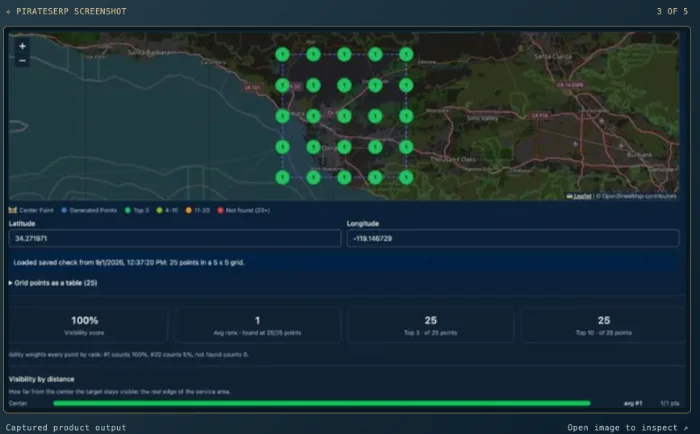Click the green Visibility by distance bar
Viewport: 700px width, 434px height.
point(322,403)
